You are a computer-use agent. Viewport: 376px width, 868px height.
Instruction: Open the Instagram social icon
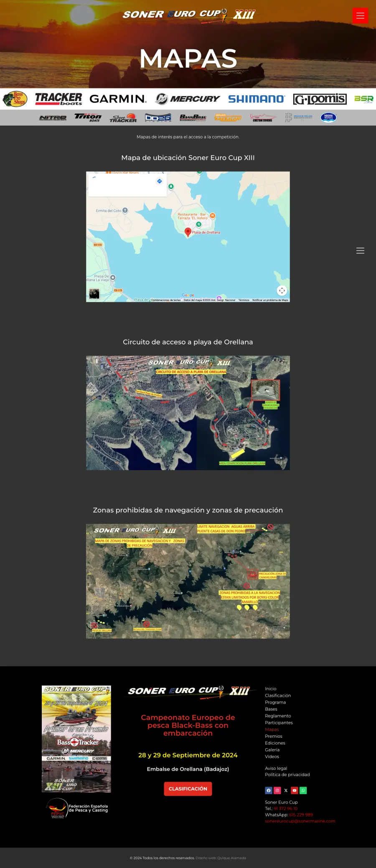(277, 790)
